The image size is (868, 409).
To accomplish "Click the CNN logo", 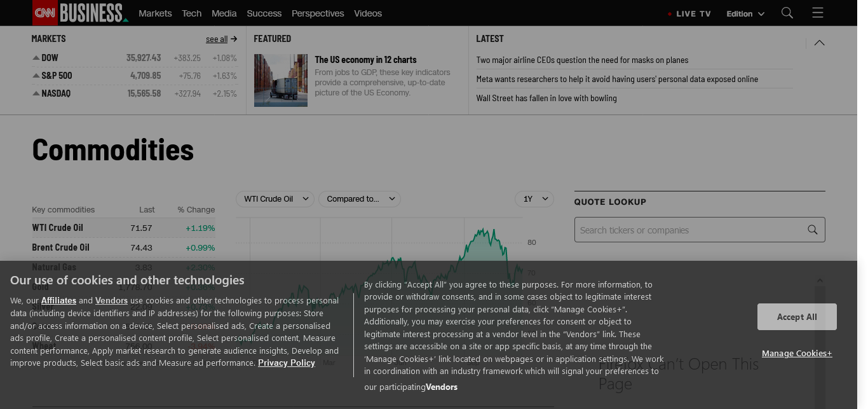I will (x=44, y=13).
